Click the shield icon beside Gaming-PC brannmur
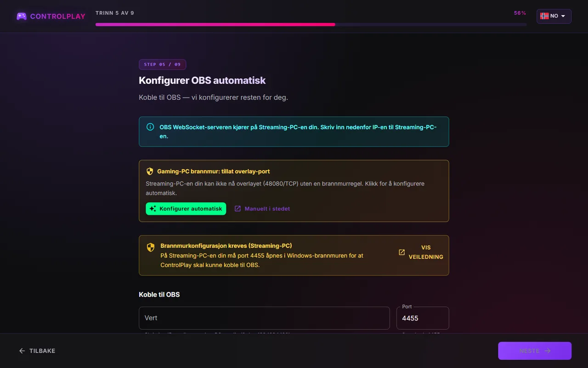This screenshot has height=368, width=588. pyautogui.click(x=150, y=171)
